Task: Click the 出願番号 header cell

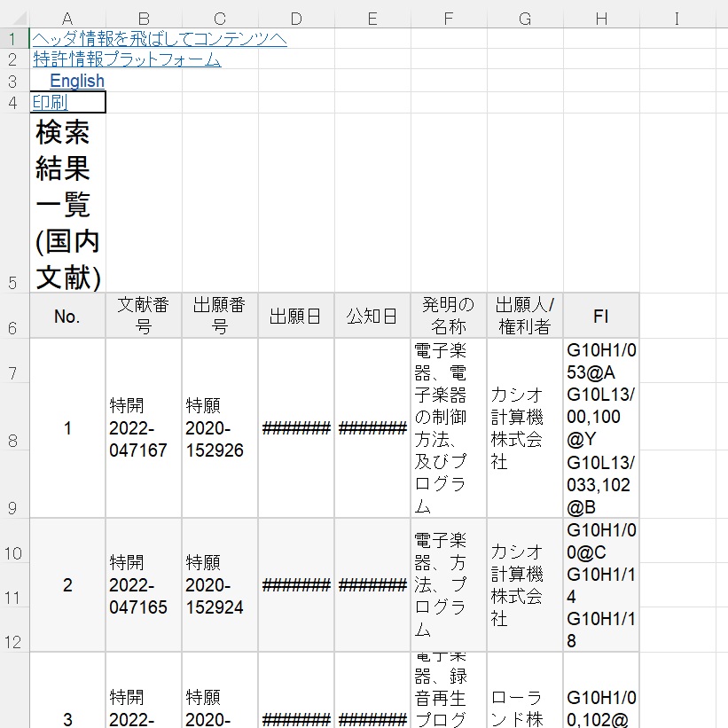Action: point(220,316)
